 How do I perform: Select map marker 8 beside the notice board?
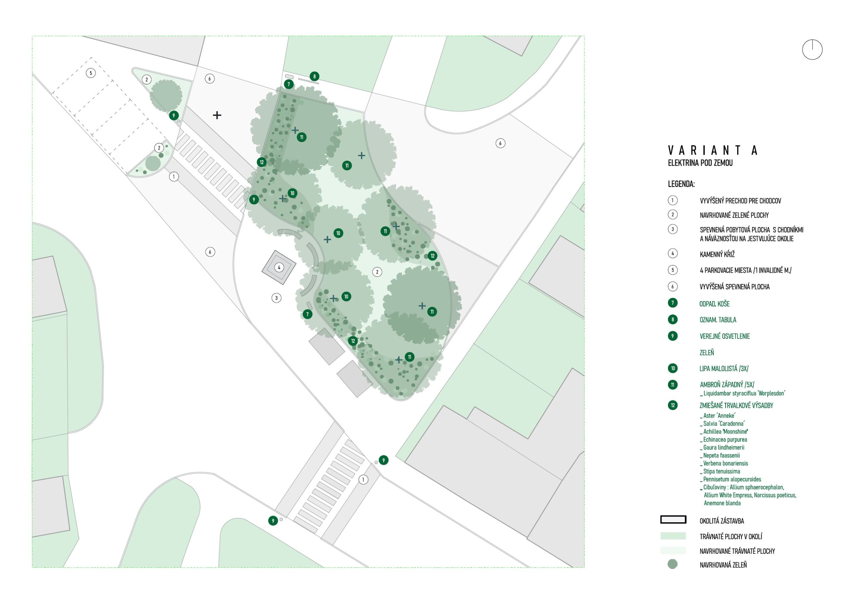(x=314, y=76)
